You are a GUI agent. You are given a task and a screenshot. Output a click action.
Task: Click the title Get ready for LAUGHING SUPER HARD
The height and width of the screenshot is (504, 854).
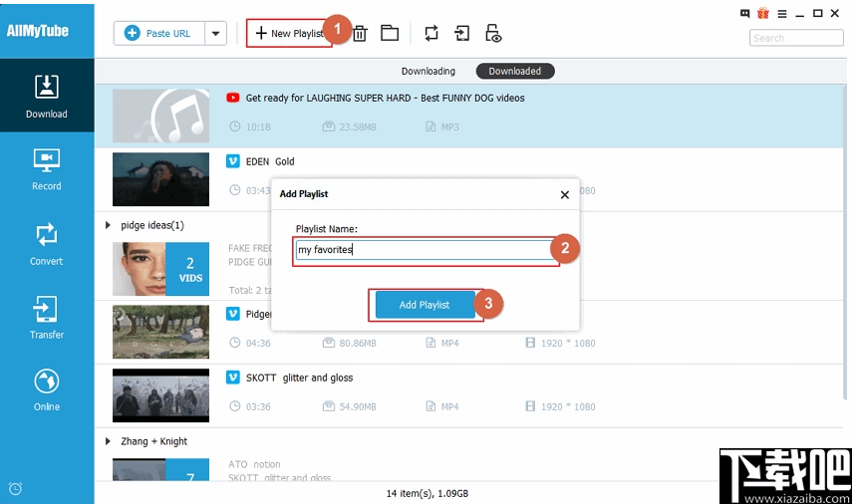(385, 98)
